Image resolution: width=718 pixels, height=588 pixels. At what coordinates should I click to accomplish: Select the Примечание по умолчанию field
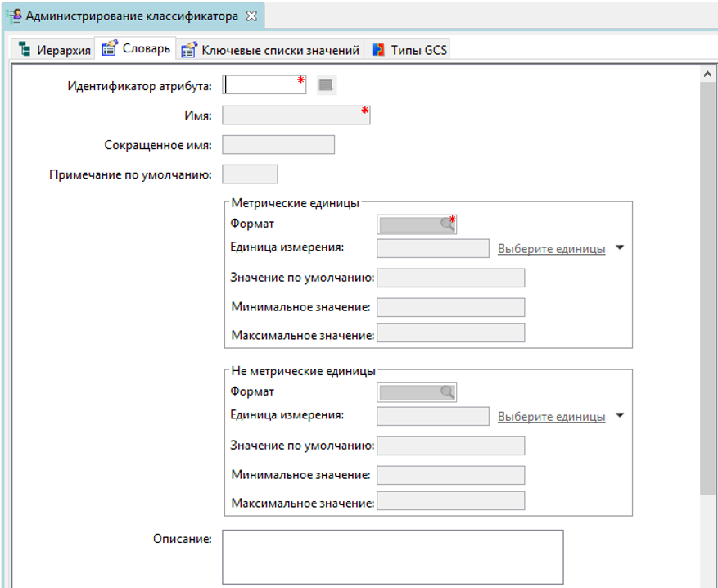[250, 174]
